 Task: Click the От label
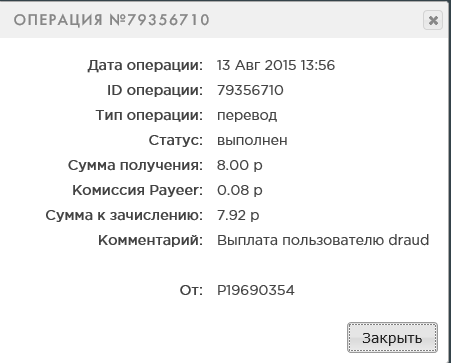click(191, 290)
